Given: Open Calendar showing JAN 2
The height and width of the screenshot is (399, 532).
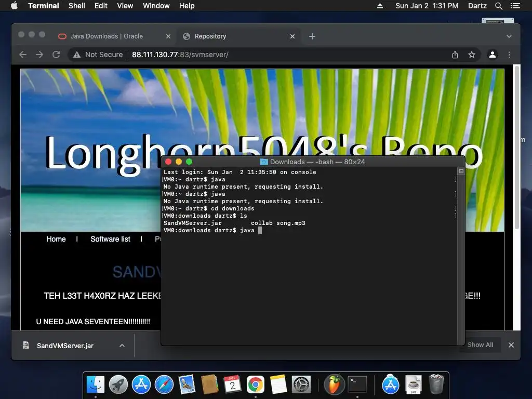Looking at the screenshot, I should (232, 384).
